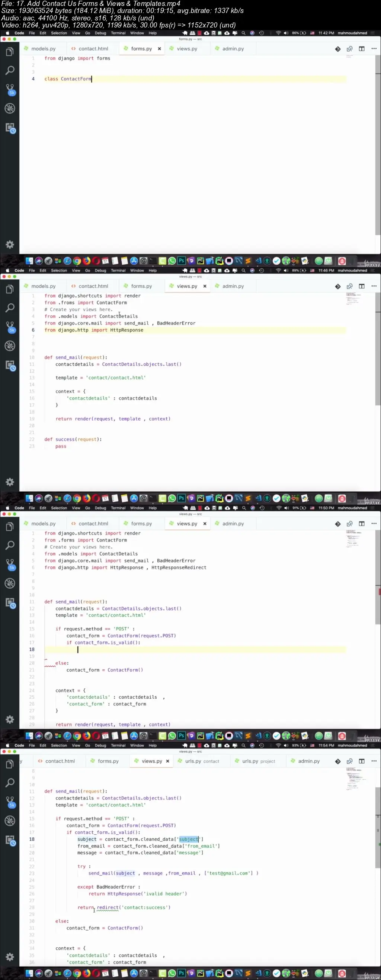Click 'else:' line with red squiggle
This screenshot has width=381, height=980.
click(62, 663)
